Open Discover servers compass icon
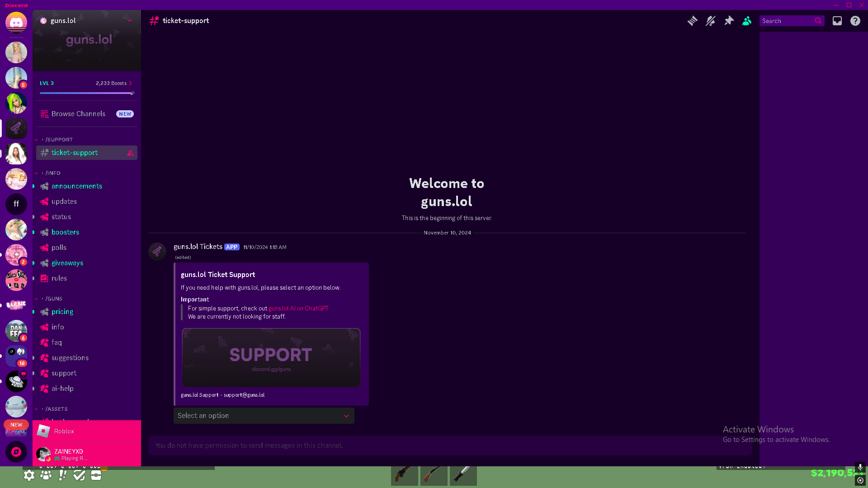The height and width of the screenshot is (488, 868). [16, 452]
